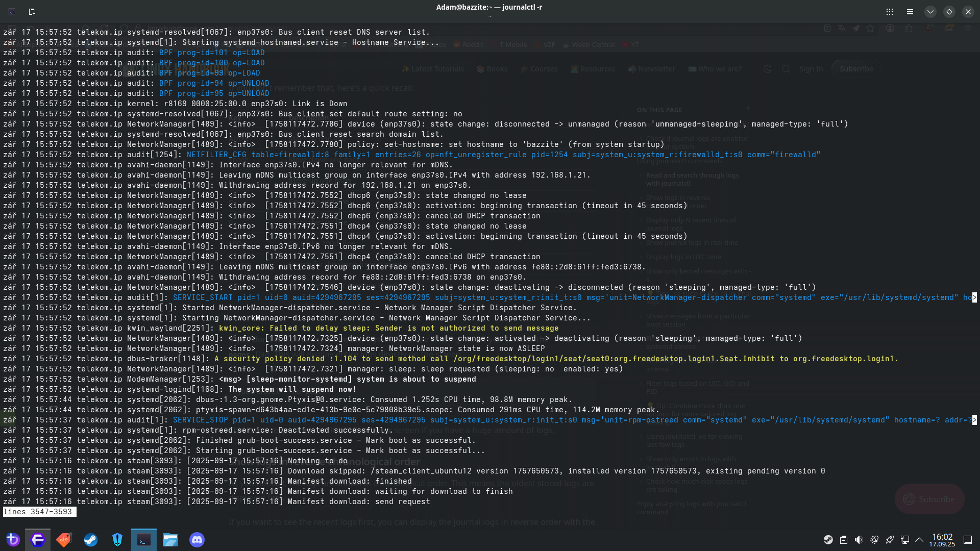Open the terminal hamburger menu
980x551 pixels.
pos(910,11)
